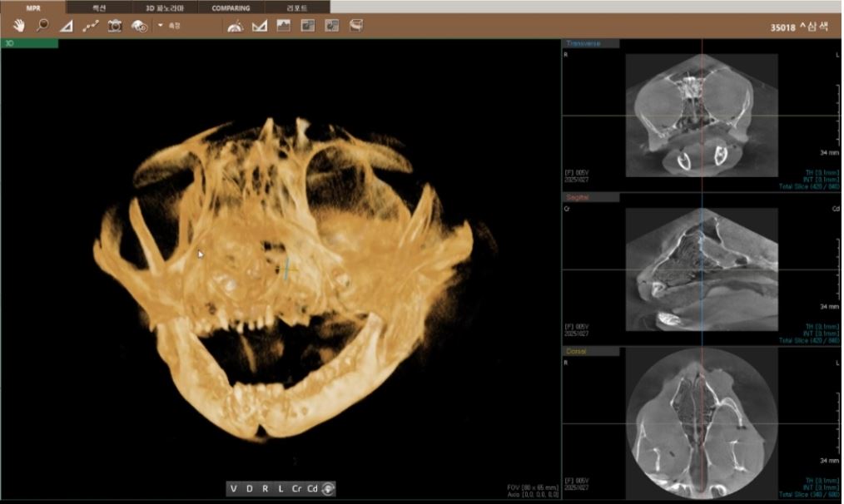This screenshot has width=844, height=504.
Task: Switch orientation to caudal (Cd) view
Action: 312,488
